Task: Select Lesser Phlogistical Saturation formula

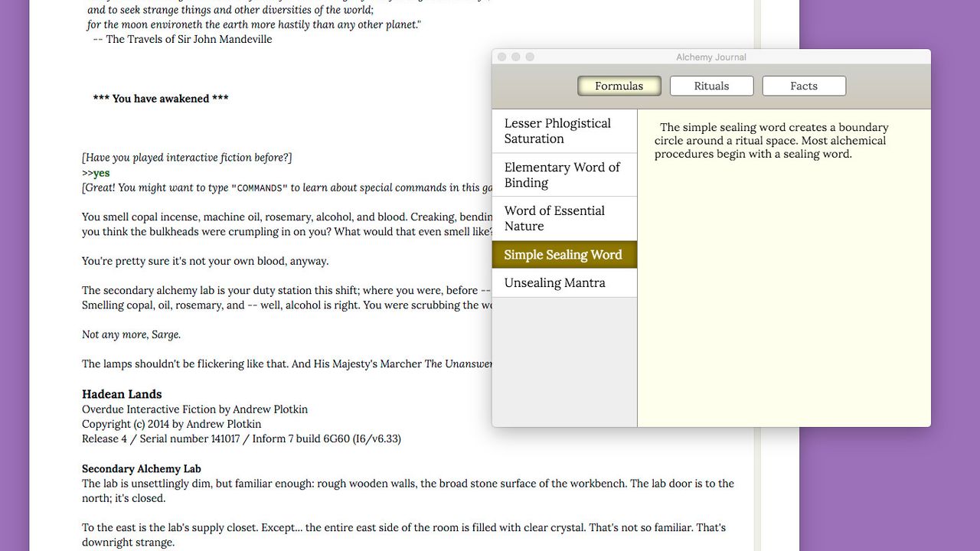Action: tap(564, 131)
